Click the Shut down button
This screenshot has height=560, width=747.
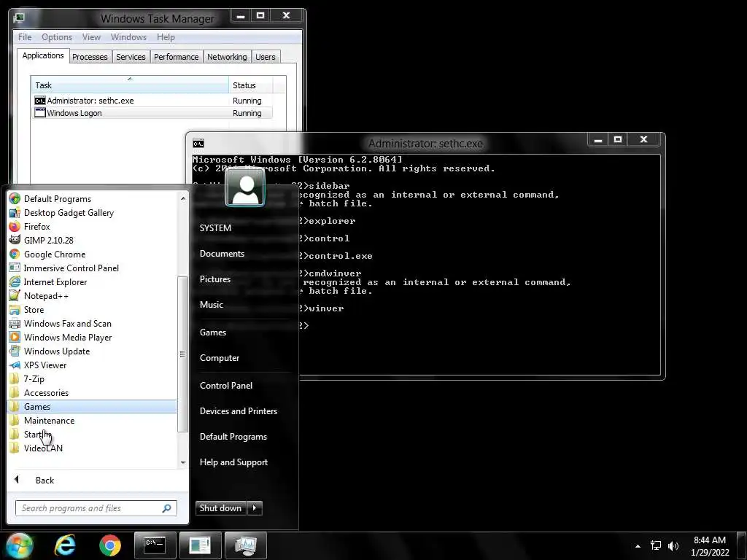click(x=221, y=508)
